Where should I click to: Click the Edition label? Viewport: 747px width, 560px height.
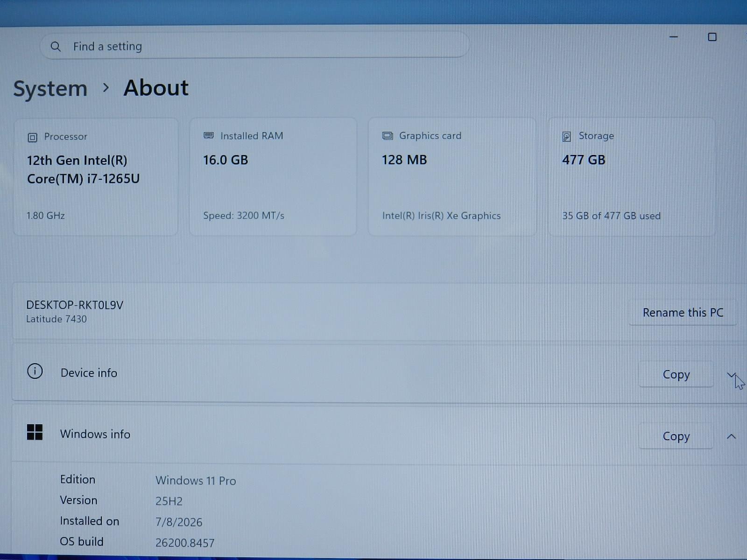click(x=78, y=479)
